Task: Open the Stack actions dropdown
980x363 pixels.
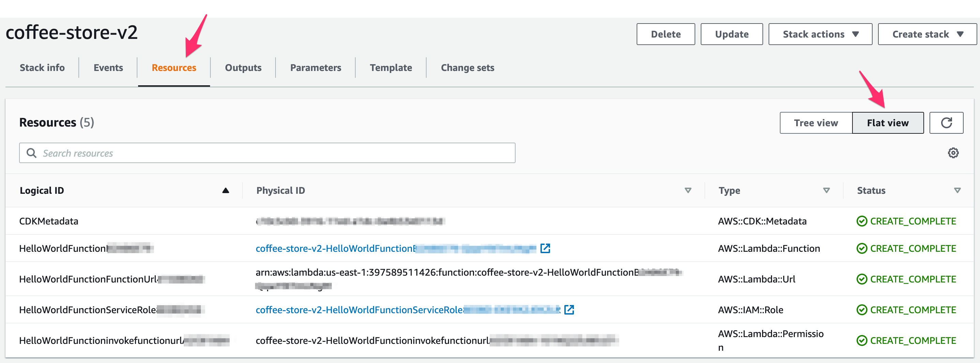Action: click(820, 34)
